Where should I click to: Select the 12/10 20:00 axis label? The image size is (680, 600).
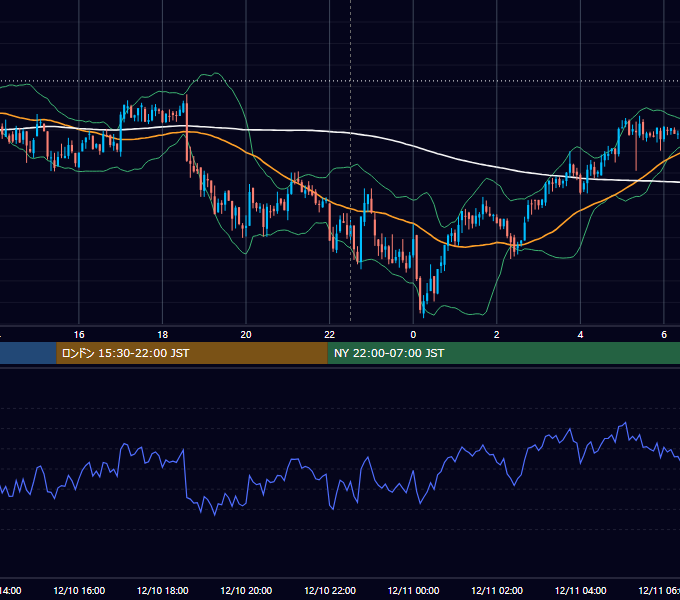click(x=246, y=590)
